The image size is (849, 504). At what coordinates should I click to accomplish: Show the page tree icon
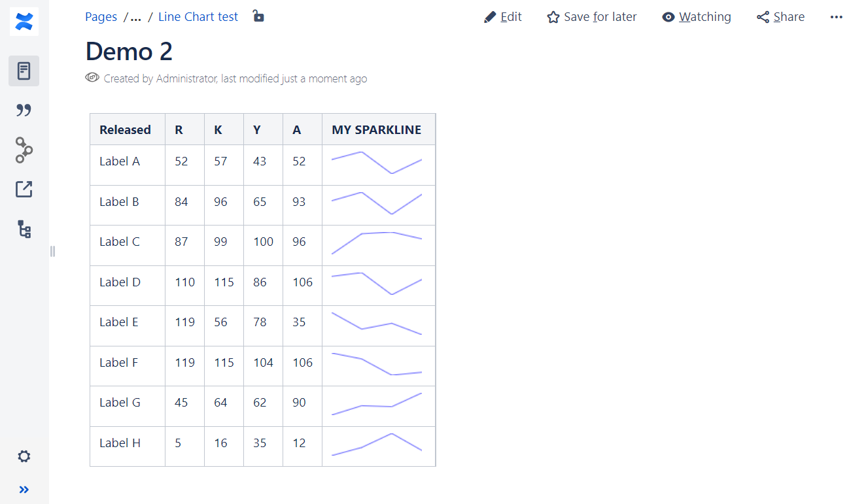pyautogui.click(x=24, y=229)
